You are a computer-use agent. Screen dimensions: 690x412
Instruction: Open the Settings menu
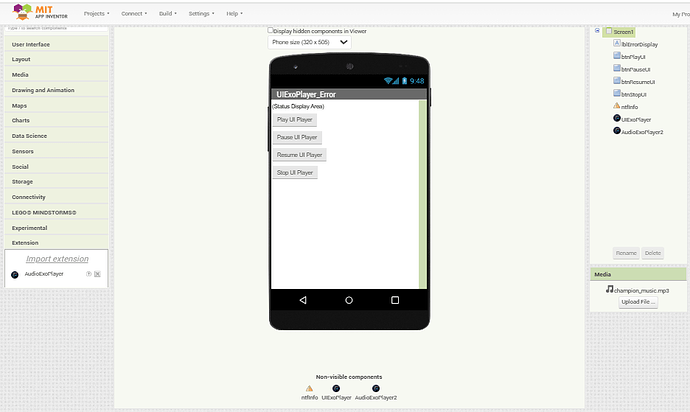202,14
